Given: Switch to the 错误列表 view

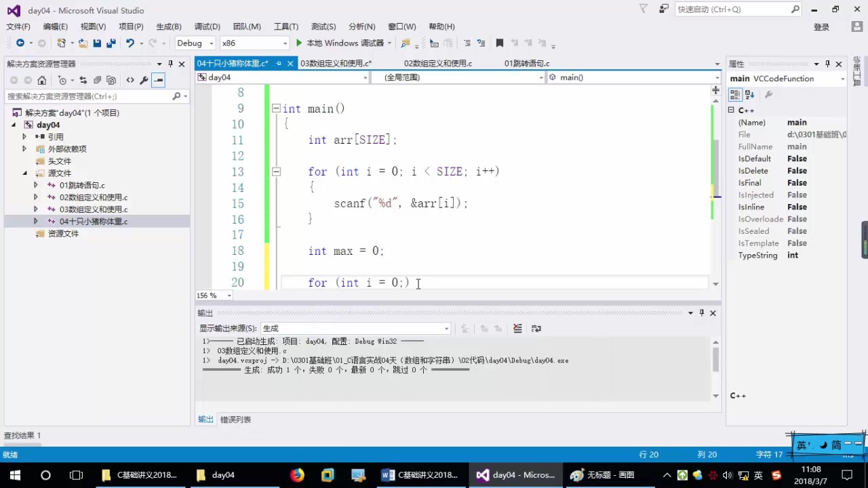Looking at the screenshot, I should (x=235, y=419).
